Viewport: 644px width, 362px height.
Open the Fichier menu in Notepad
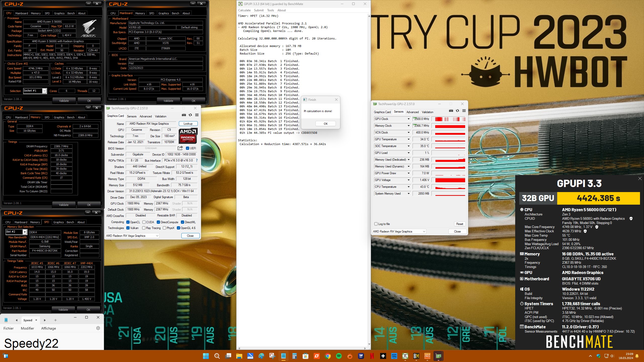[9, 328]
